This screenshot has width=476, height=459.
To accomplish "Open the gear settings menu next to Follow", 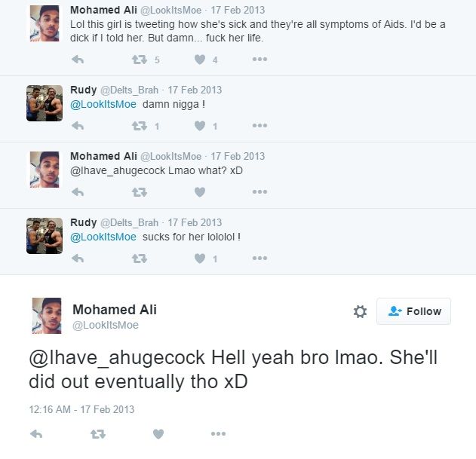I will (x=360, y=311).
